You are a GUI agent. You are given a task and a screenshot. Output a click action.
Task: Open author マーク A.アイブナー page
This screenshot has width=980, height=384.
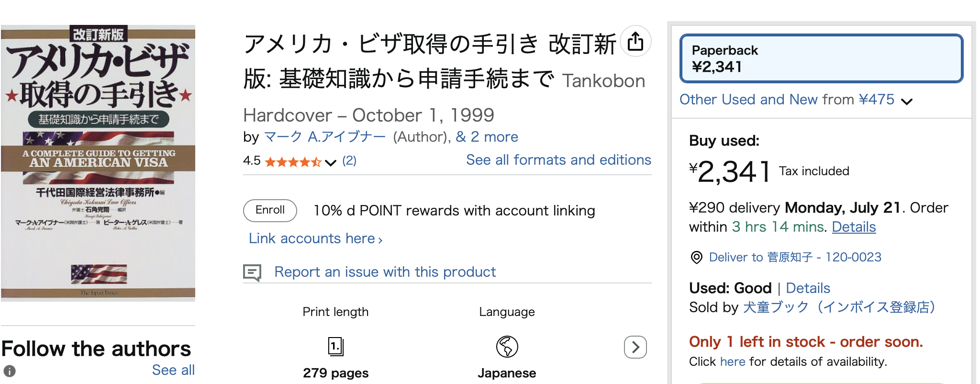[x=325, y=137]
